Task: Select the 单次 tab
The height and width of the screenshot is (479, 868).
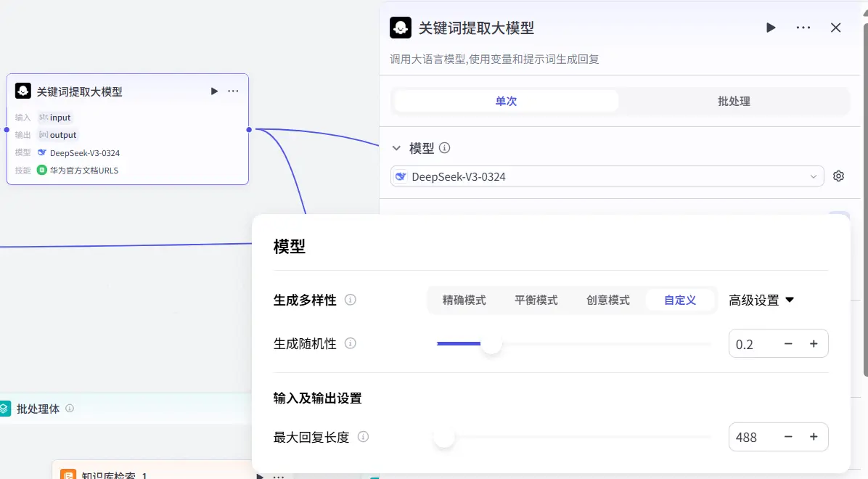Action: point(505,102)
